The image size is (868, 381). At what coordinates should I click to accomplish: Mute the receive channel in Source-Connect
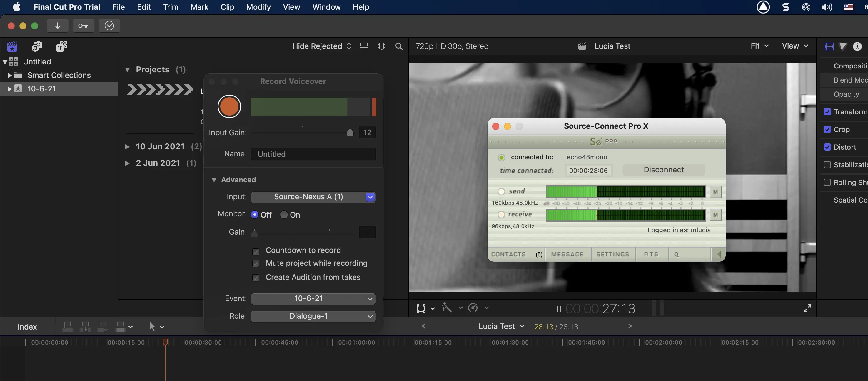pyautogui.click(x=715, y=215)
